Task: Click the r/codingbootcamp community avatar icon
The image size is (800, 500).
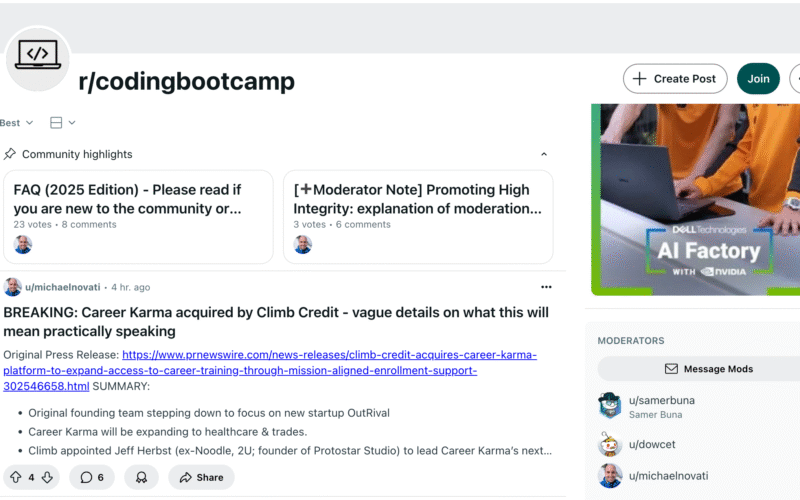Action: point(37,58)
